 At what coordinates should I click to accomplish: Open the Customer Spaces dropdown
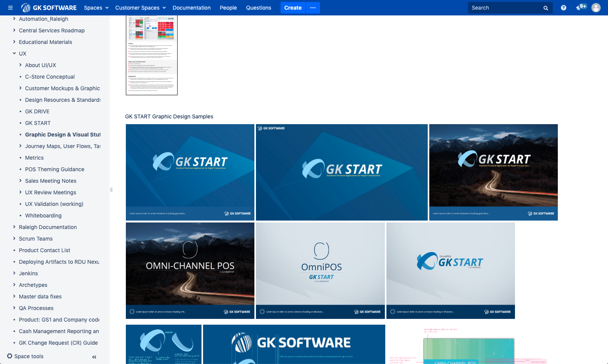pos(141,8)
